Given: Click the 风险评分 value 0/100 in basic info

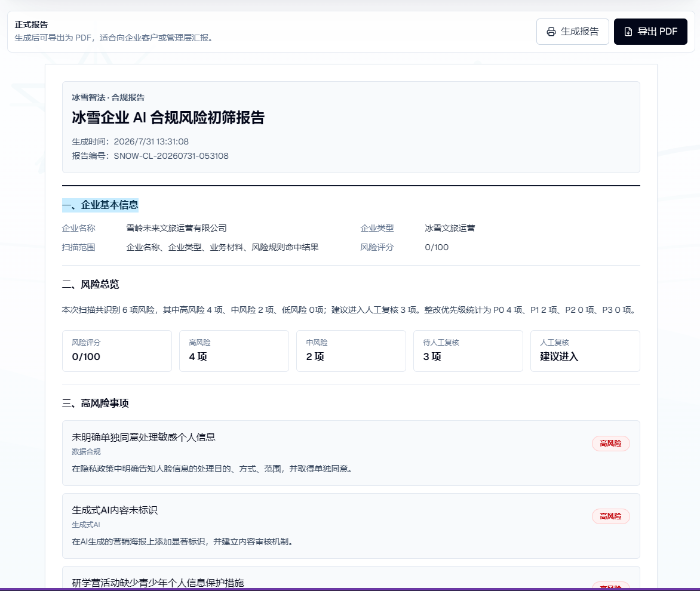Looking at the screenshot, I should click(437, 247).
